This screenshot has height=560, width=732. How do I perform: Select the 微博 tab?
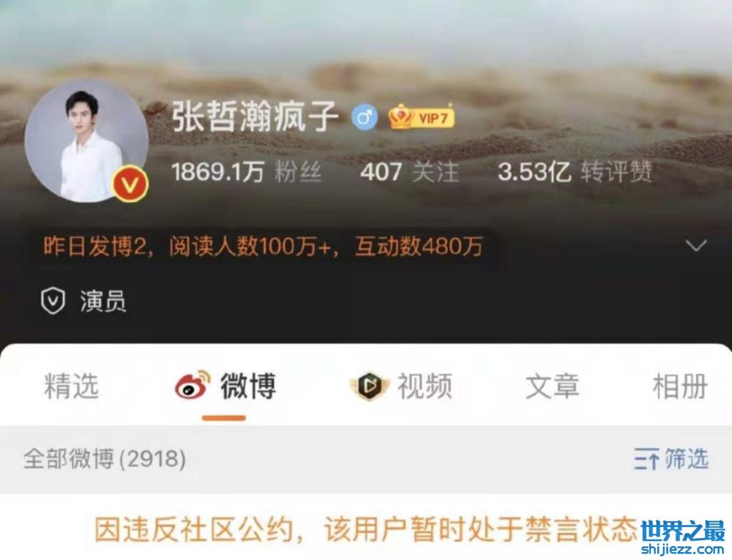[x=225, y=386]
